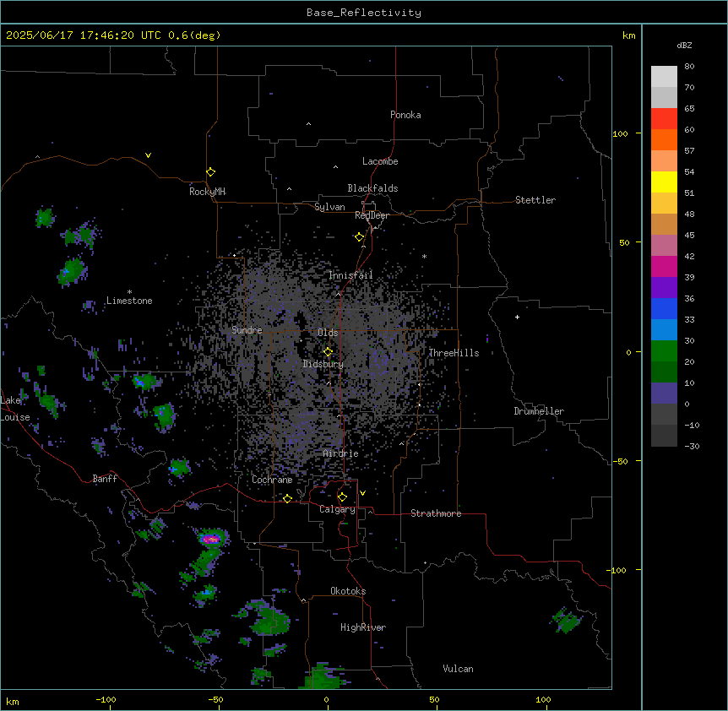This screenshot has height=711, width=728.
Task: Click the 39 dBZ purple legend swatch
Action: click(x=664, y=287)
